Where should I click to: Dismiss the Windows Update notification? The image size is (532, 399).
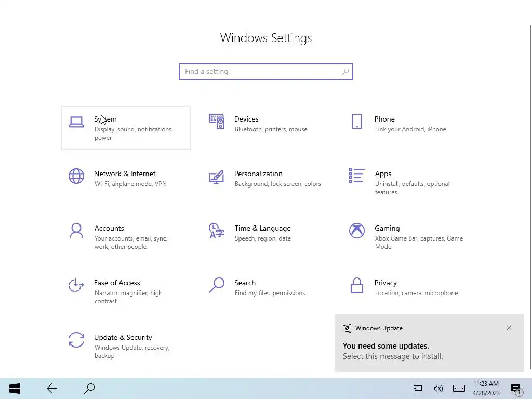pyautogui.click(x=509, y=328)
